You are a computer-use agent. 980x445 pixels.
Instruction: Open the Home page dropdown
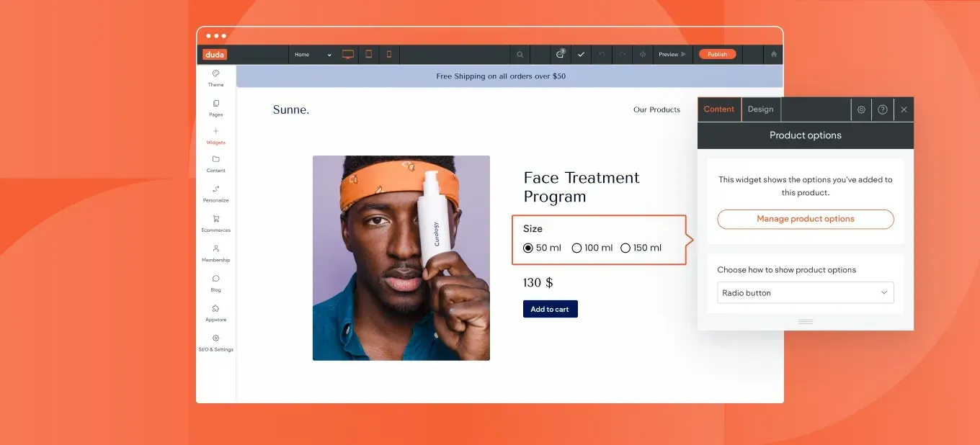click(313, 55)
